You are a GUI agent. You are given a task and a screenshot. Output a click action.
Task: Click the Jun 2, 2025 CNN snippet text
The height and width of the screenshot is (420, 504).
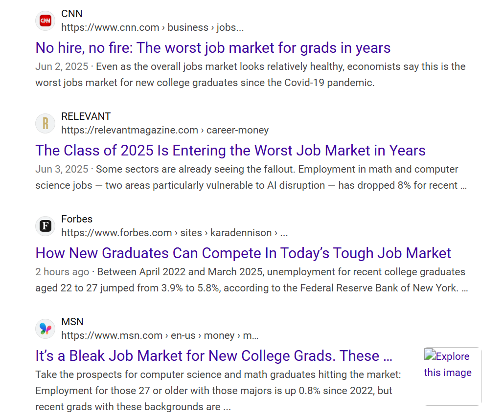(x=251, y=74)
